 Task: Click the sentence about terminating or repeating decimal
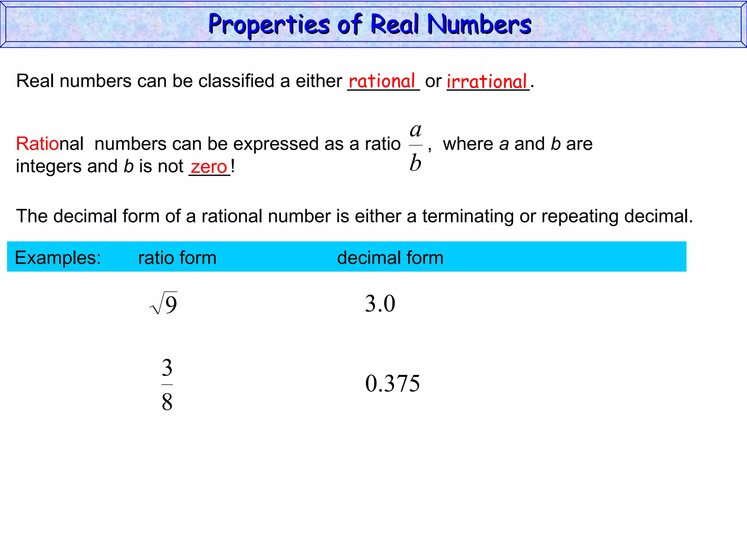coord(354,216)
